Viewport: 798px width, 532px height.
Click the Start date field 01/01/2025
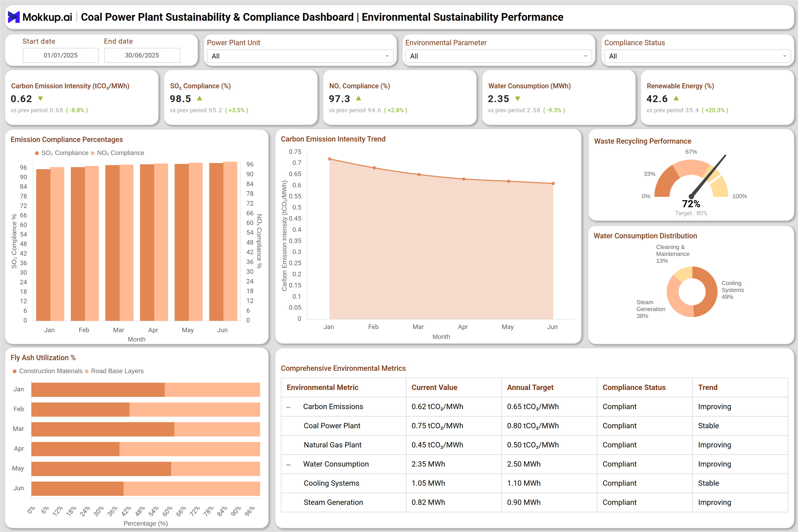[x=61, y=55]
